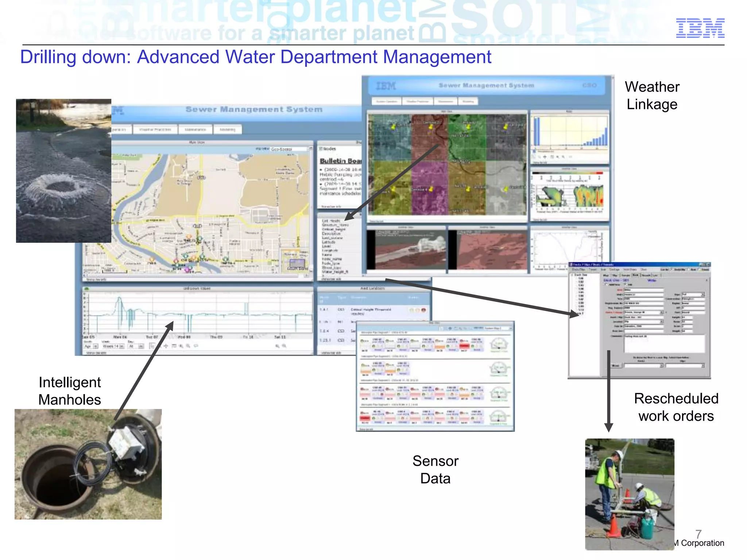Click the right magnifier in the pair at the flow chart's bottom-right
747x560 pixels.
click(x=285, y=346)
